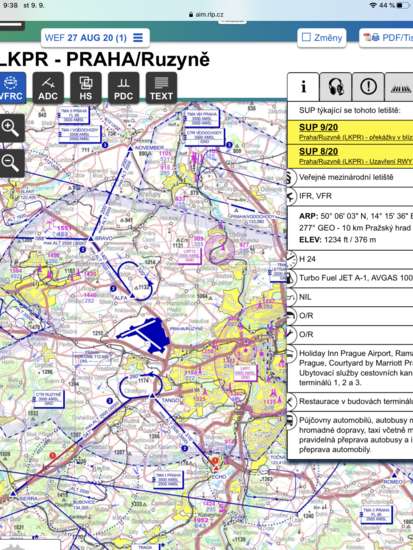Viewport: 413px width, 550px height.
Task: Click the PDF/Tisk print button
Action: pyautogui.click(x=386, y=38)
